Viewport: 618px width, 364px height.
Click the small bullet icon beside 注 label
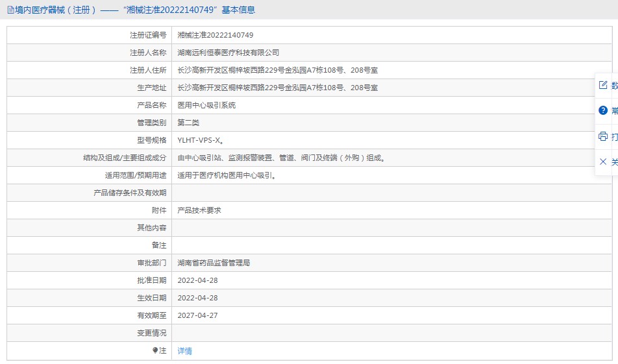[x=155, y=350]
